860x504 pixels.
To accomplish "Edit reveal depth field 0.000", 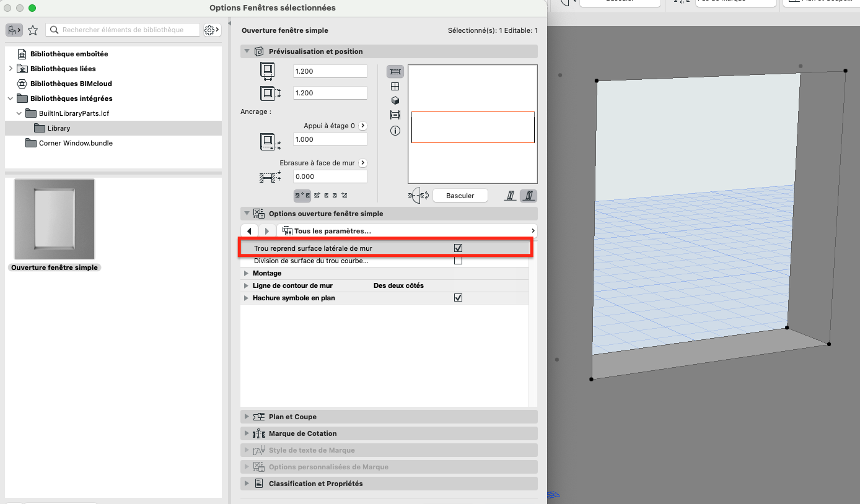I will (330, 176).
